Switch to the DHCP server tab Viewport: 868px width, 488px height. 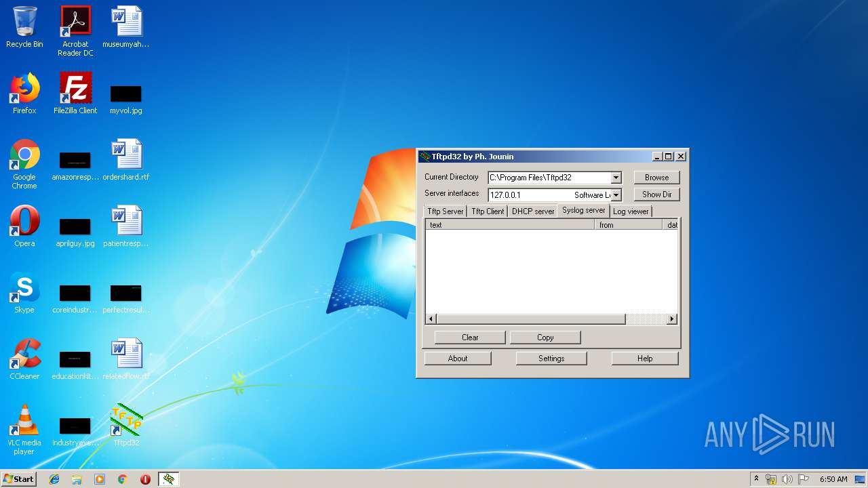pos(533,211)
